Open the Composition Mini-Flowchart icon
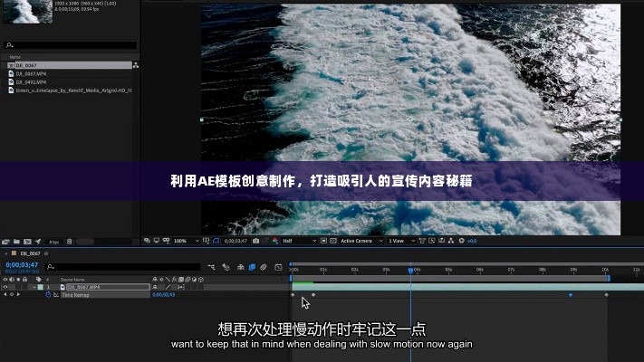The height and width of the screenshot is (362, 644). (212, 267)
